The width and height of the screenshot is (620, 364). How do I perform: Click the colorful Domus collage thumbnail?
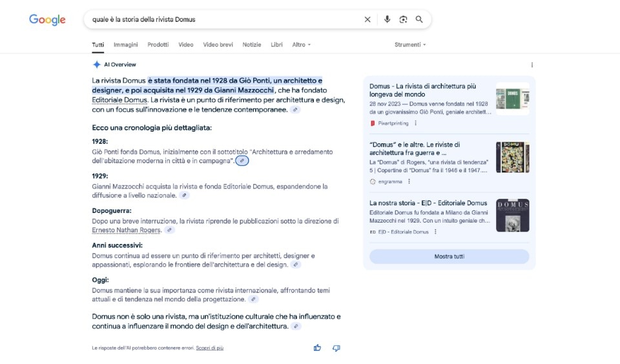pos(512,157)
